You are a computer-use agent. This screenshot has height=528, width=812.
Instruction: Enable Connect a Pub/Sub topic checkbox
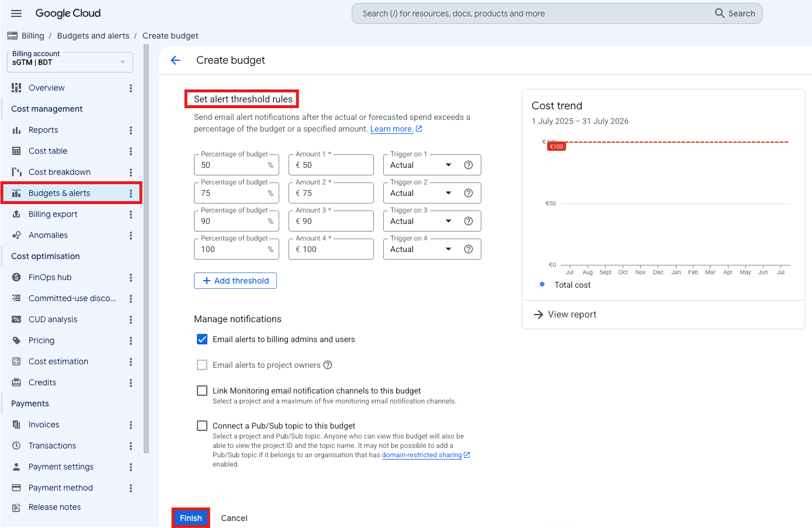(x=202, y=426)
